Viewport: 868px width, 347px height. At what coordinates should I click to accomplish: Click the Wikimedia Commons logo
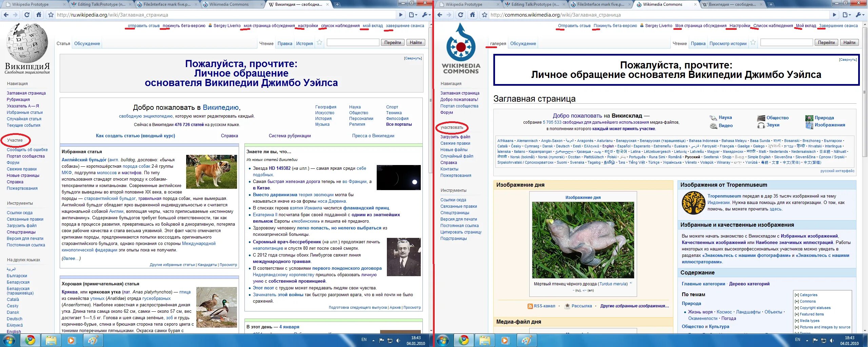tap(461, 47)
